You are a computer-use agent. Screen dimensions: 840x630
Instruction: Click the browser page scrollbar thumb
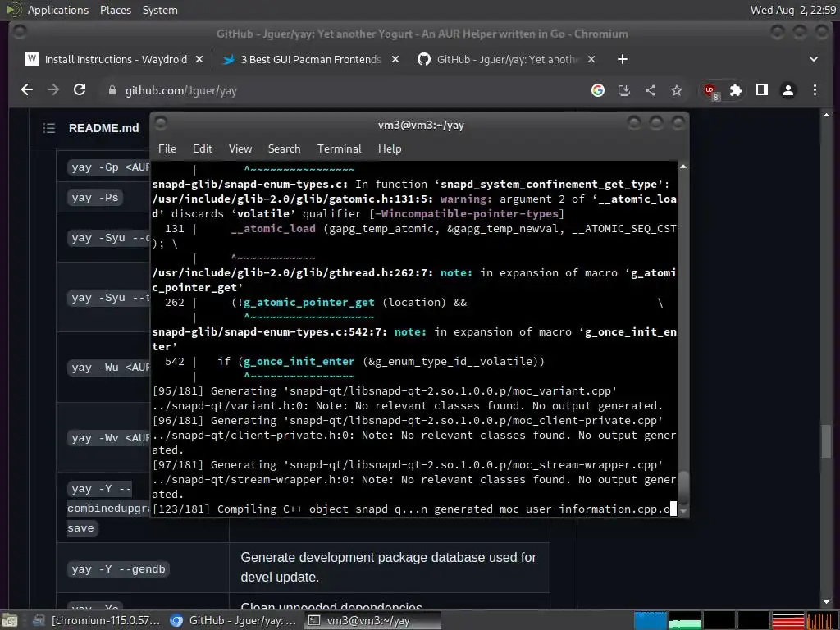click(826, 441)
